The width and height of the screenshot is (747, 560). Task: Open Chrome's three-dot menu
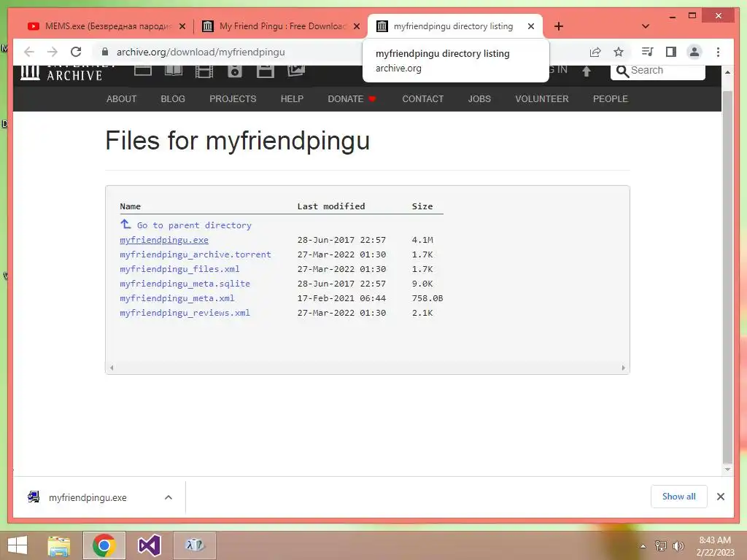point(718,52)
